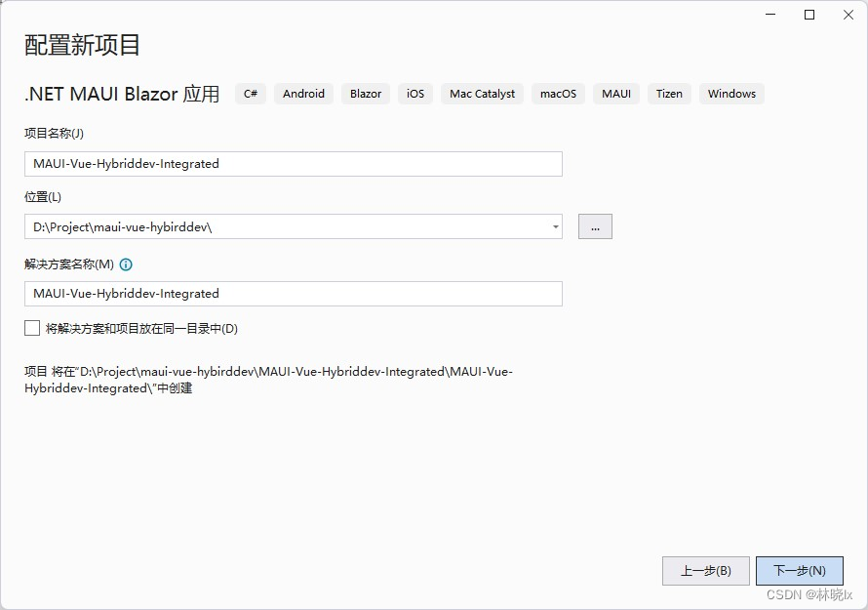Select the iOS platform tag

[x=414, y=94]
